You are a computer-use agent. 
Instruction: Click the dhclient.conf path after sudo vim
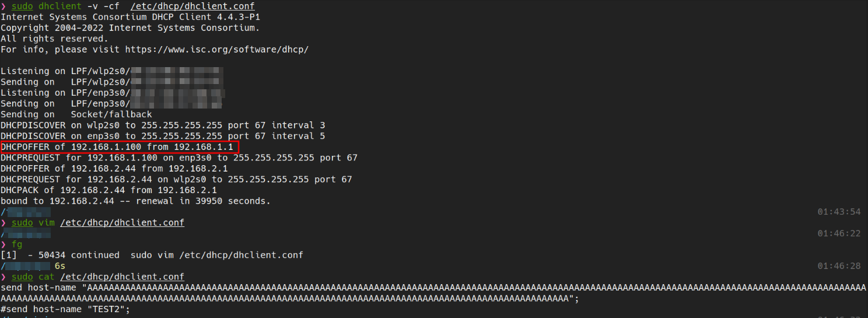(x=122, y=223)
